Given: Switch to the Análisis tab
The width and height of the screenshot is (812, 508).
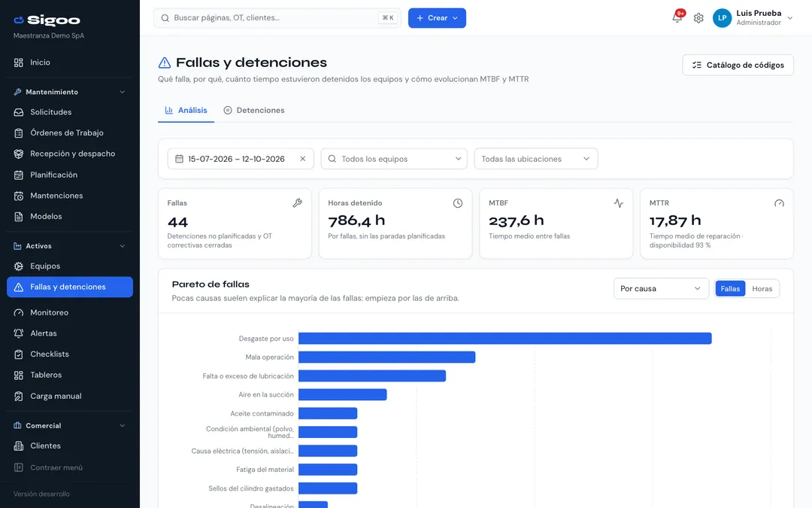Looking at the screenshot, I should [x=186, y=111].
